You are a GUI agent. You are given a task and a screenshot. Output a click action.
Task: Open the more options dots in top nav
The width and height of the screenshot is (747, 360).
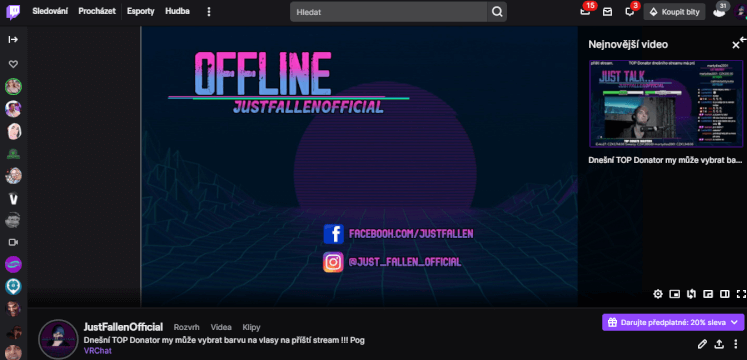tap(209, 12)
